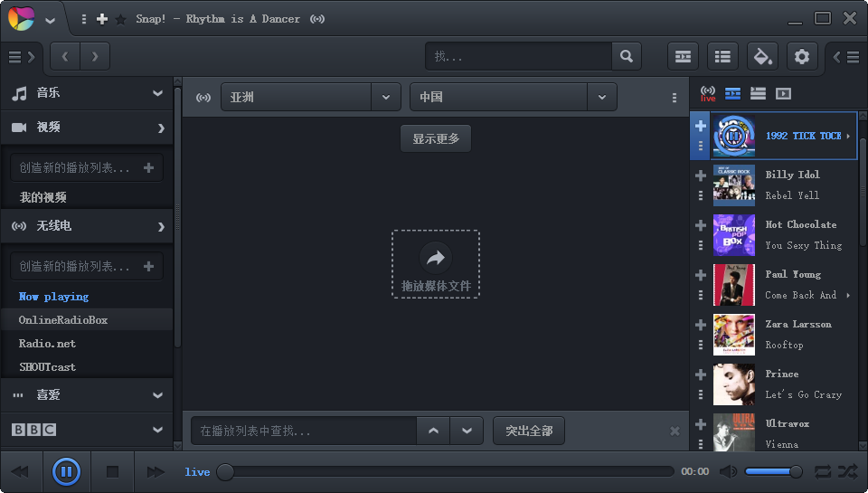Open the app logo main menu
Viewport: 868px width, 493px height.
pos(21,18)
